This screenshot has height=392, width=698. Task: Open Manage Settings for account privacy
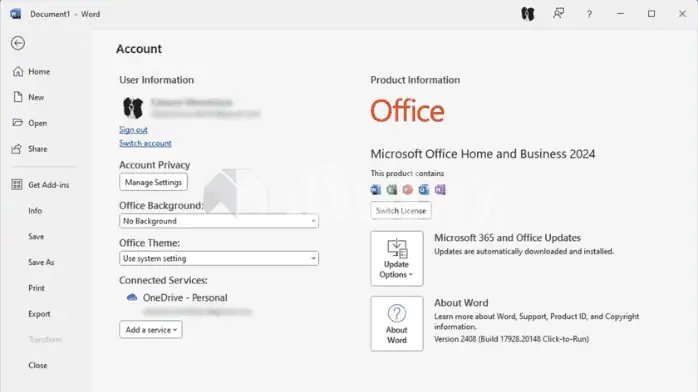(x=153, y=182)
